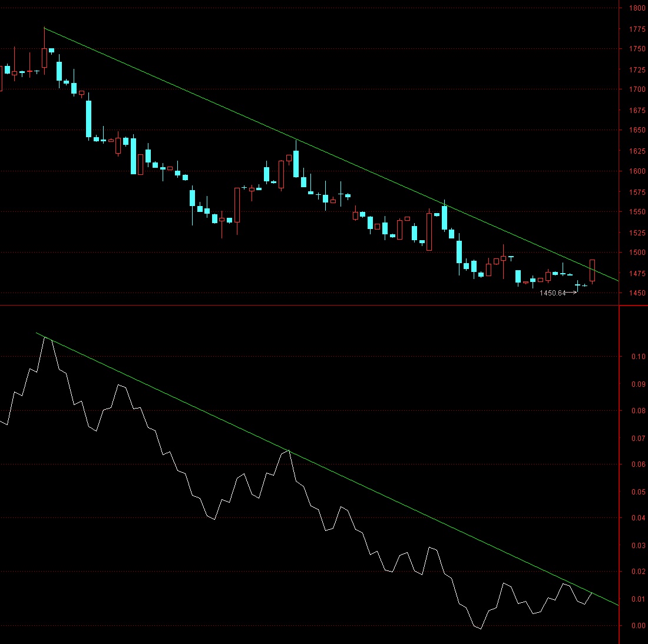Click the 1675 price axis label
This screenshot has width=648, height=644.
pyautogui.click(x=637, y=111)
